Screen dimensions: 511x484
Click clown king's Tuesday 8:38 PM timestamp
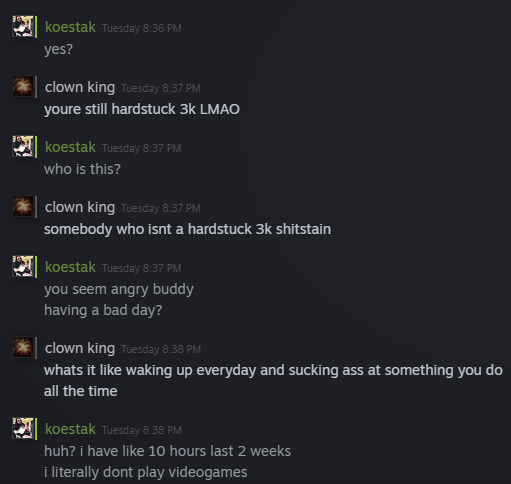[161, 349]
